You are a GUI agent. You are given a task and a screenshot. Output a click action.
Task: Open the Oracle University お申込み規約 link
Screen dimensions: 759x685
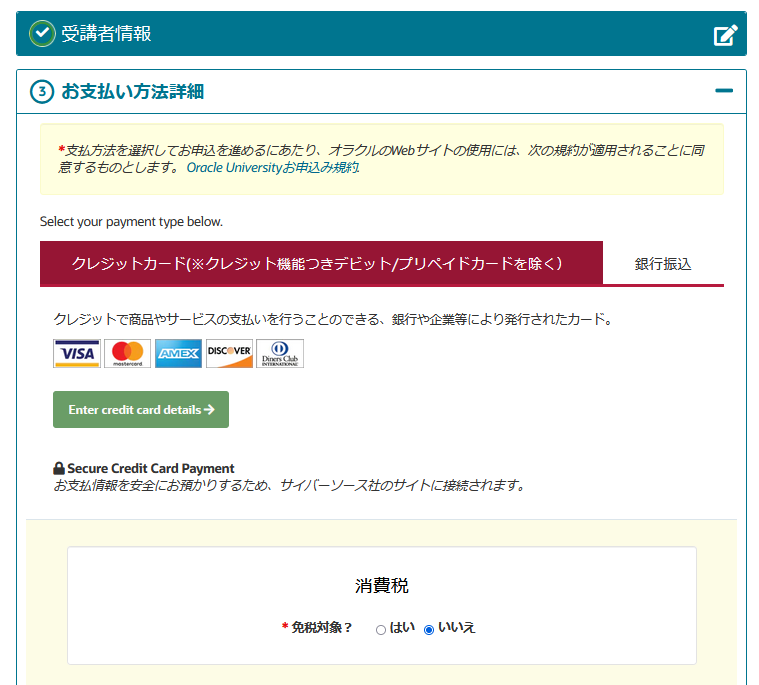[x=272, y=168]
